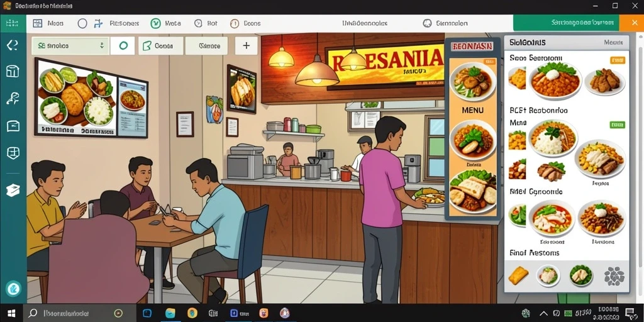Click the red restaurant label on the menu board
This screenshot has height=322, width=644.
(x=472, y=47)
